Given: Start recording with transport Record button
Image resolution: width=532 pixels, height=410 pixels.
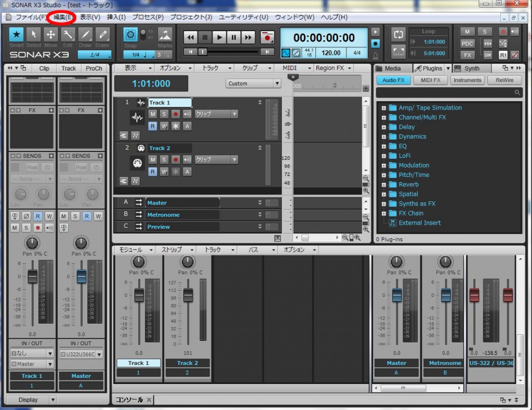Looking at the screenshot, I should coord(268,37).
